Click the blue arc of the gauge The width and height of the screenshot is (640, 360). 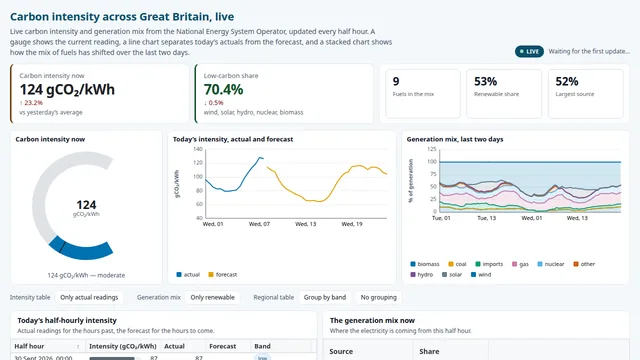(84, 252)
